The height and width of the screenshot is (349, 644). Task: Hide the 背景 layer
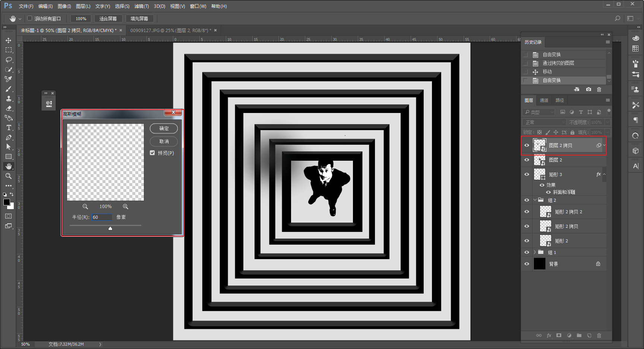coord(527,264)
